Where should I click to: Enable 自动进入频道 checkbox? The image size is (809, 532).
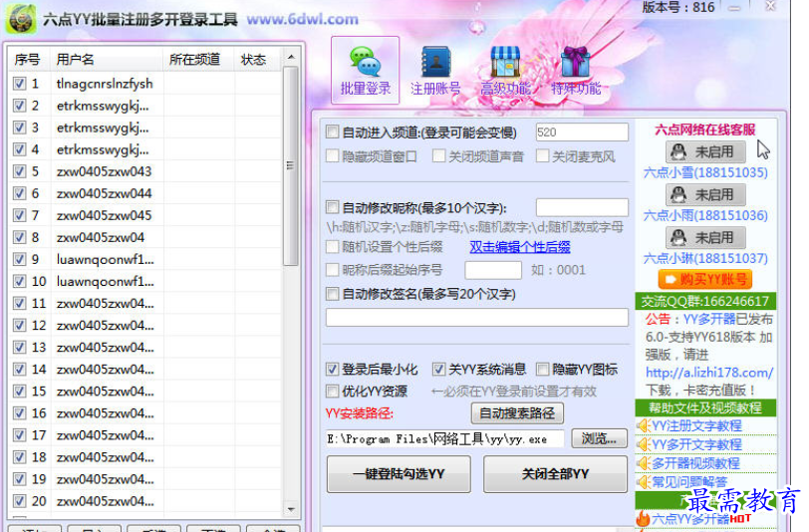333,133
